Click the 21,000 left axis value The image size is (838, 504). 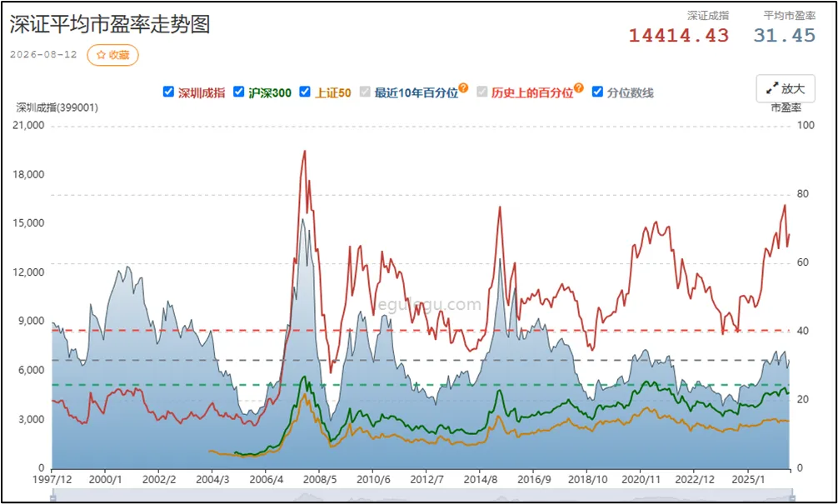30,126
